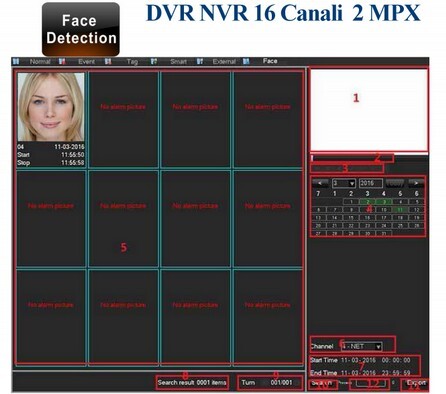
Task: Select the detected woman face thumbnail
Action: click(51, 107)
